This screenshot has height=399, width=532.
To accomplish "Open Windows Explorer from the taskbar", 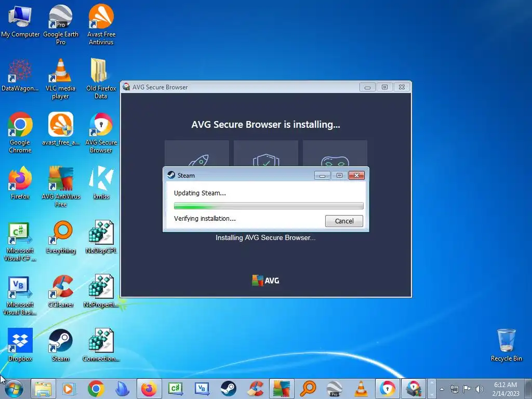I will point(43,389).
